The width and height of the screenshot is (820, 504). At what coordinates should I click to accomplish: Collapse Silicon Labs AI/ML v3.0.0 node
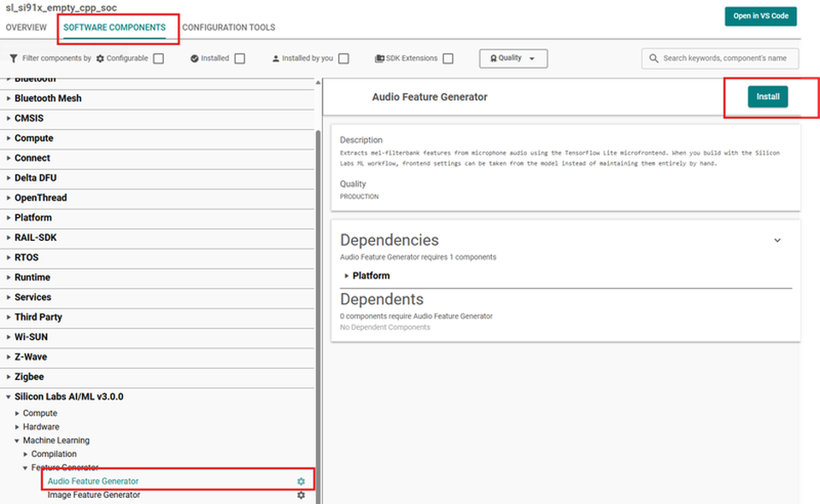point(9,397)
